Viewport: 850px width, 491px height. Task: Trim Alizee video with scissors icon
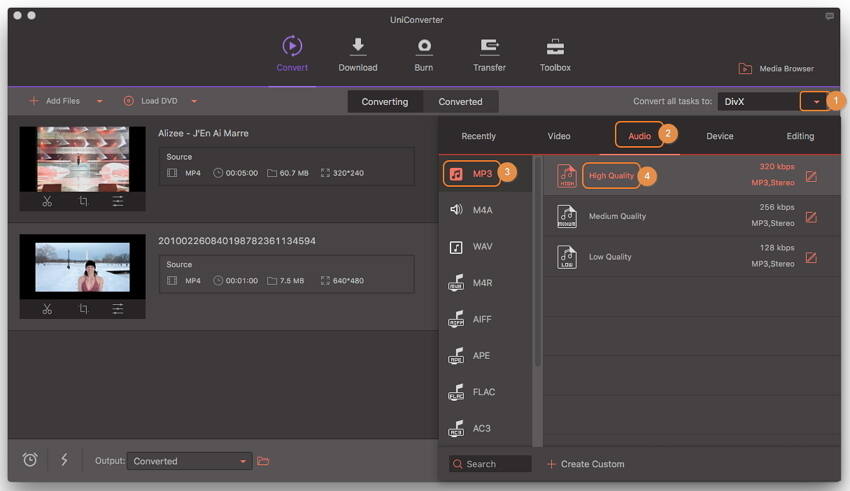click(x=47, y=202)
